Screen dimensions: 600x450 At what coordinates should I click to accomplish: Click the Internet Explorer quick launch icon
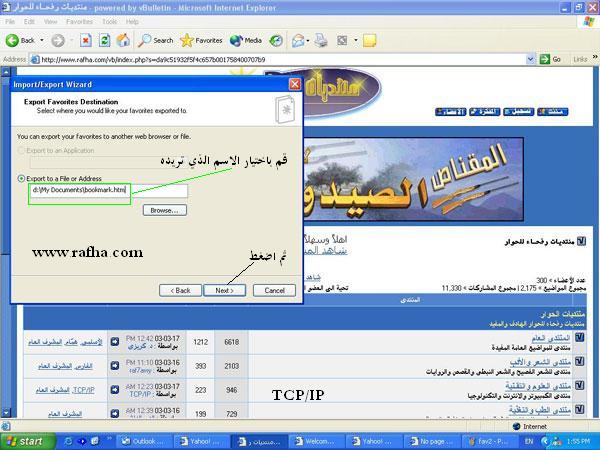68,441
